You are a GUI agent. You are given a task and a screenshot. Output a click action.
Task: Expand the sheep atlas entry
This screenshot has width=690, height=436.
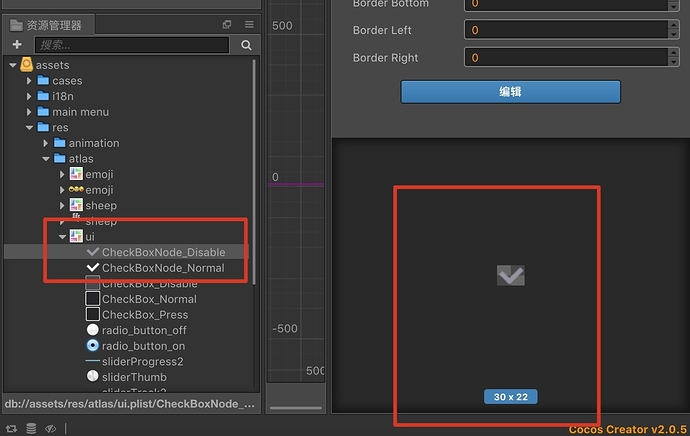tap(62, 205)
